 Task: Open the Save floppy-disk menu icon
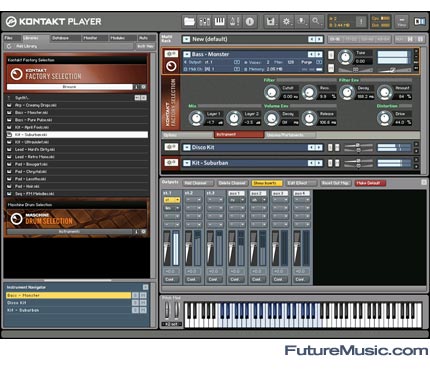271,22
